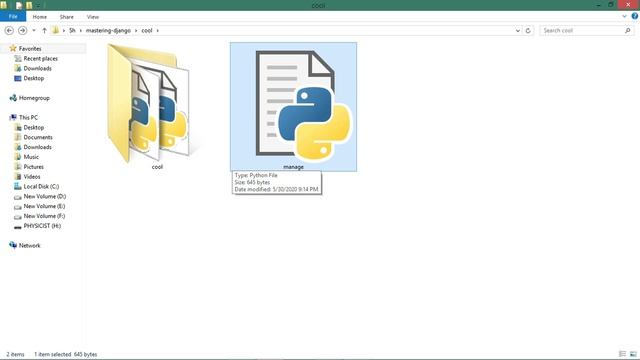
Task: Open the Music folder
Action: tap(31, 157)
